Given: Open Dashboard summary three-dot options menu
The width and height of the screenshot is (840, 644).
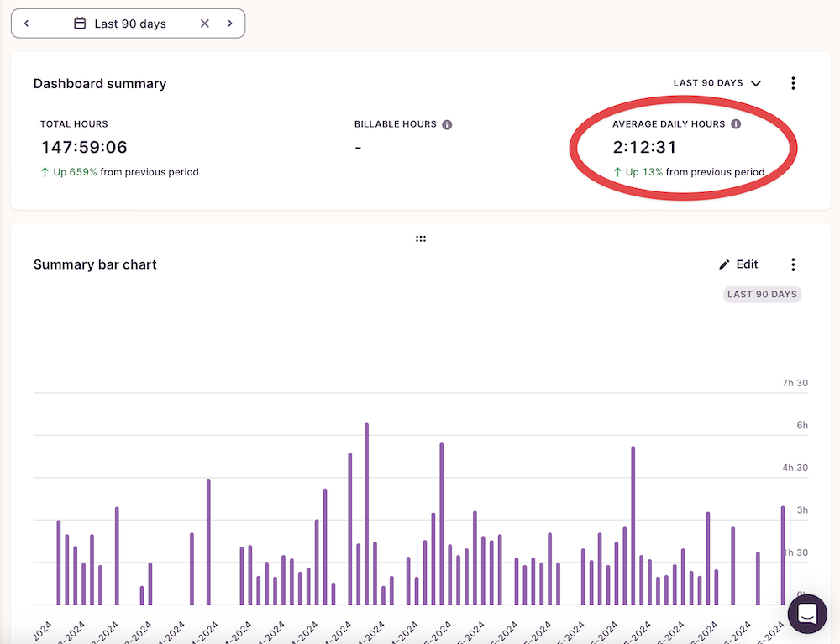Looking at the screenshot, I should pos(793,83).
